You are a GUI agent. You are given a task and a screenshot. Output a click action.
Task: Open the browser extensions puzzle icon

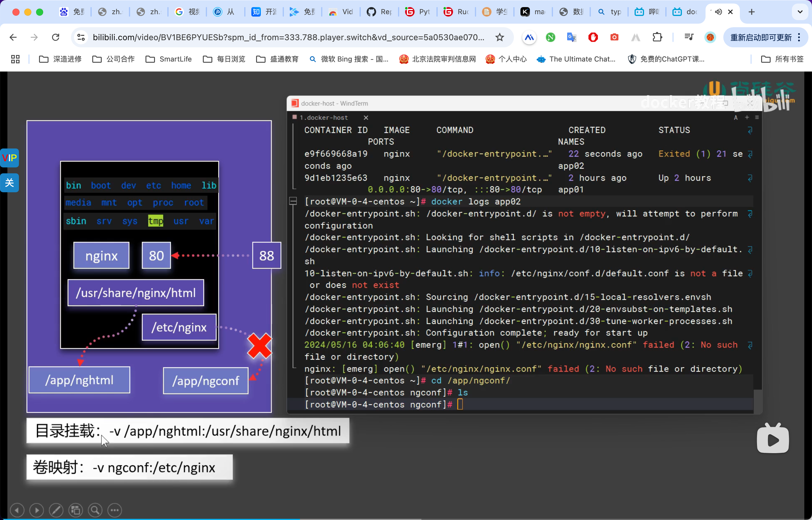coord(657,37)
